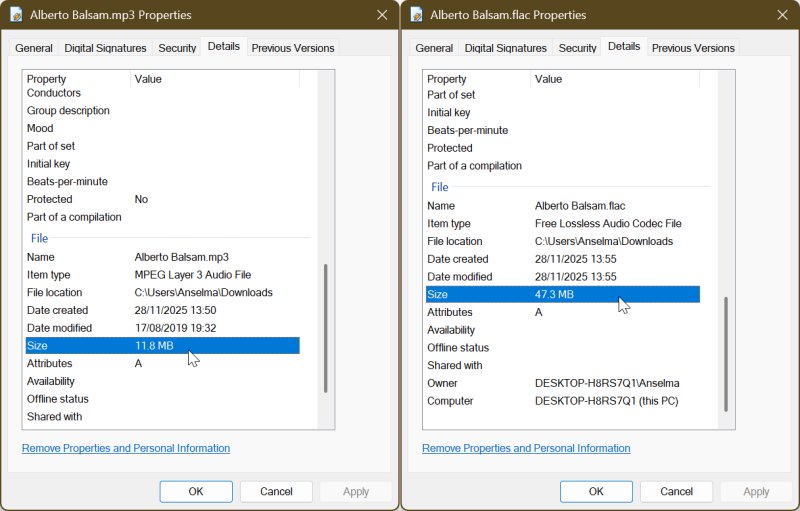Select the 47.3 MB Size row
The width and height of the screenshot is (800, 511).
pos(560,294)
